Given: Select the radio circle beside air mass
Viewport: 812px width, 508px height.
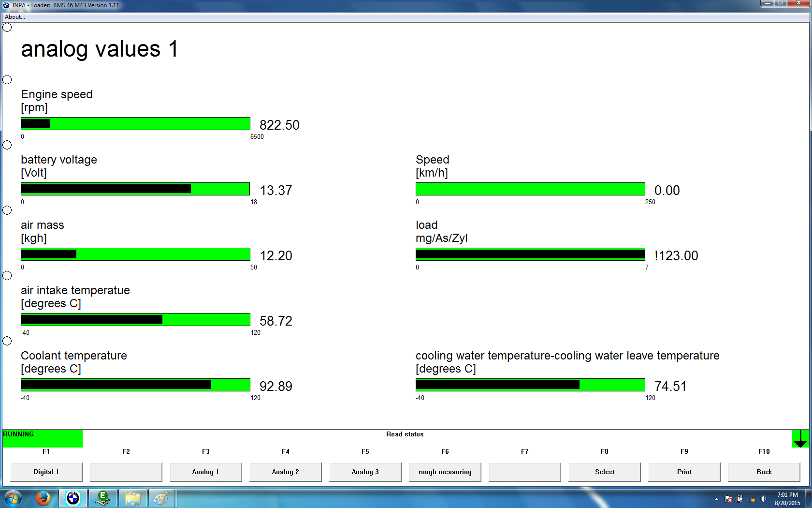Looking at the screenshot, I should tap(7, 210).
